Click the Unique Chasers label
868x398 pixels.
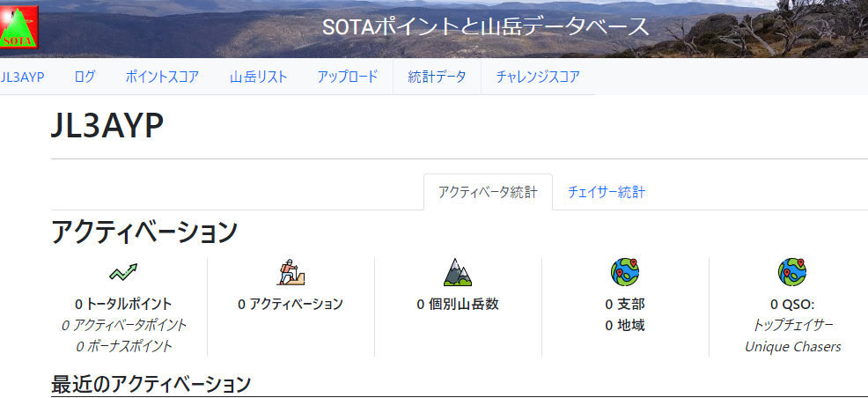click(x=792, y=347)
